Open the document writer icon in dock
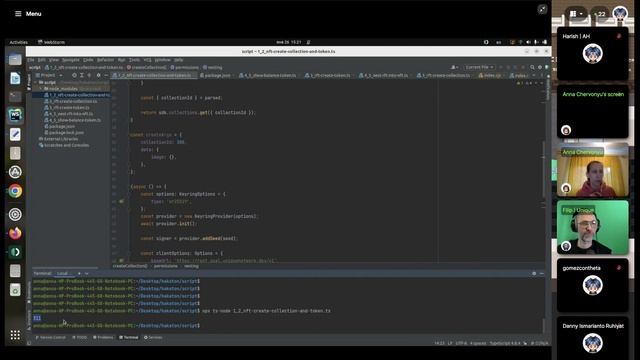 (x=15, y=78)
